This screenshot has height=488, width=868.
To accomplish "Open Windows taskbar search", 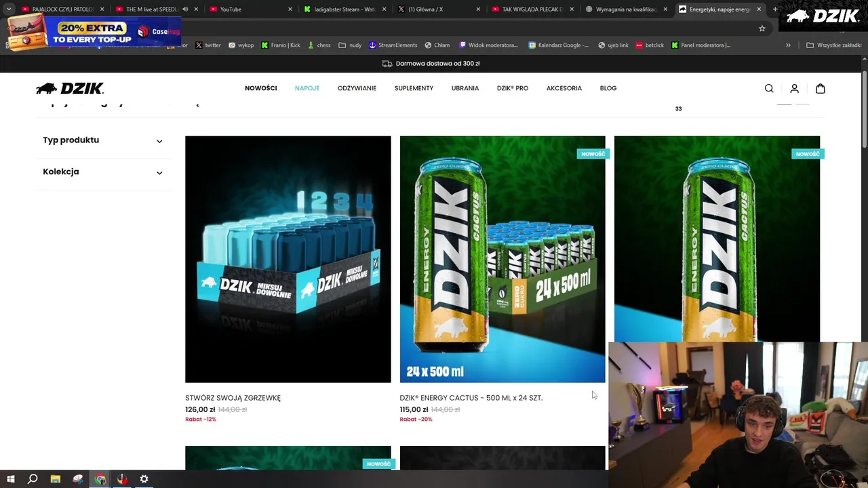I will pos(33,479).
